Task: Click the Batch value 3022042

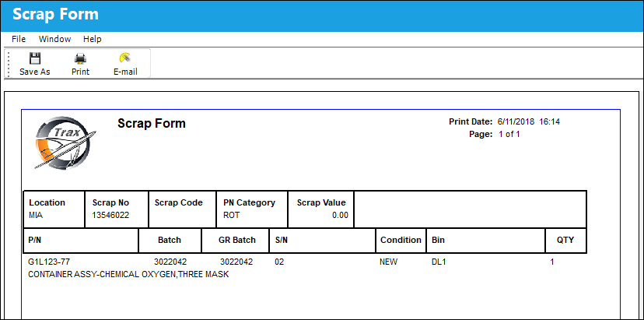Action: coord(170,262)
